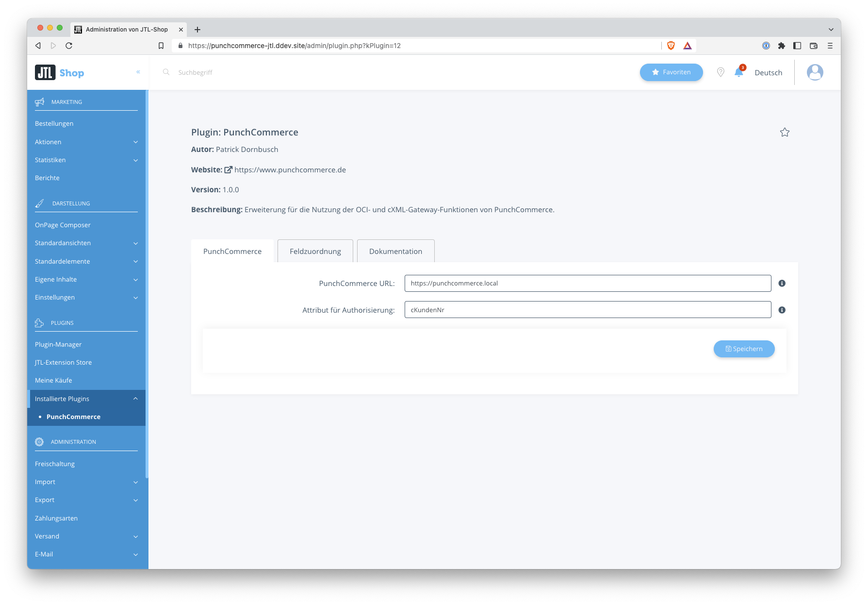868x605 pixels.
Task: Open the Dokumentation tab
Action: [395, 251]
